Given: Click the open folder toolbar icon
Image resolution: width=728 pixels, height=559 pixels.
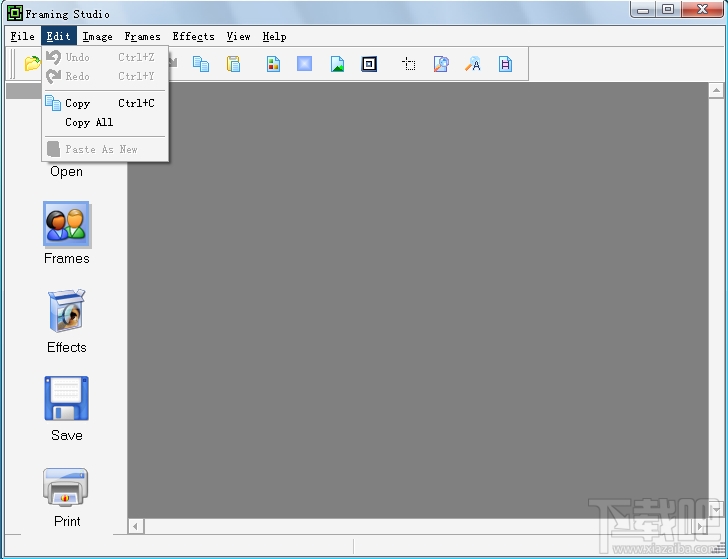Looking at the screenshot, I should [x=32, y=64].
